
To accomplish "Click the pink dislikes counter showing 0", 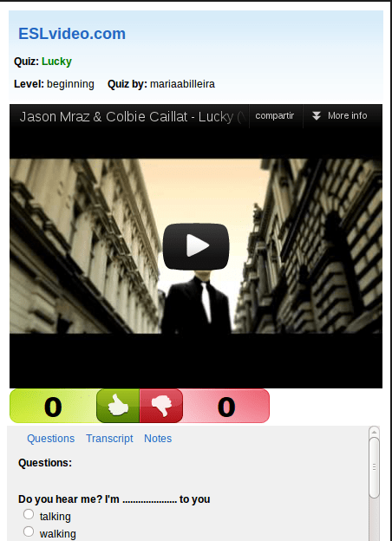I will pos(226,406).
